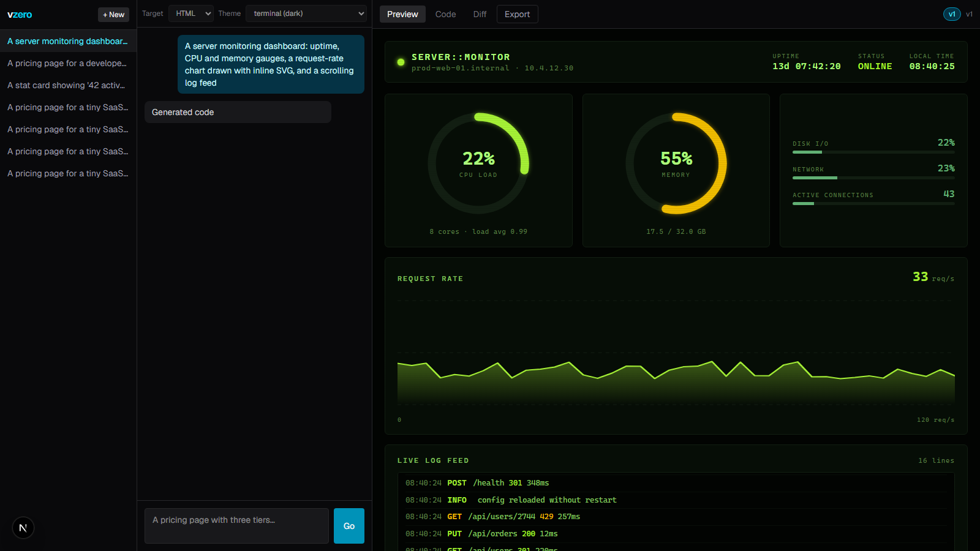Click the '8 cores · load avg 0.99' text
The image size is (980, 551).
click(478, 231)
